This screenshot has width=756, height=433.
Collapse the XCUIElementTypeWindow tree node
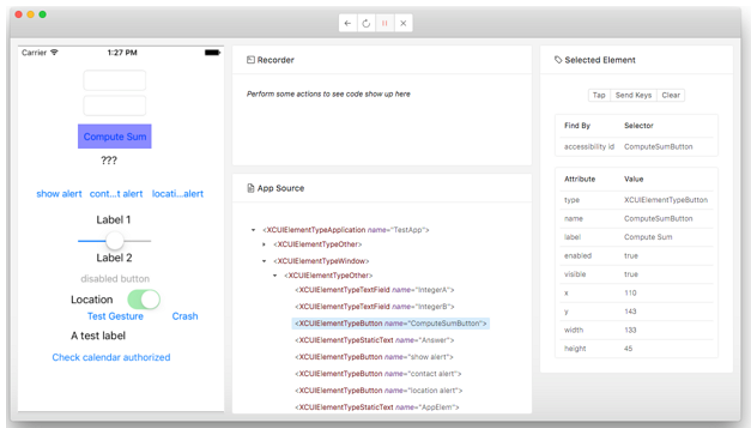[264, 260]
